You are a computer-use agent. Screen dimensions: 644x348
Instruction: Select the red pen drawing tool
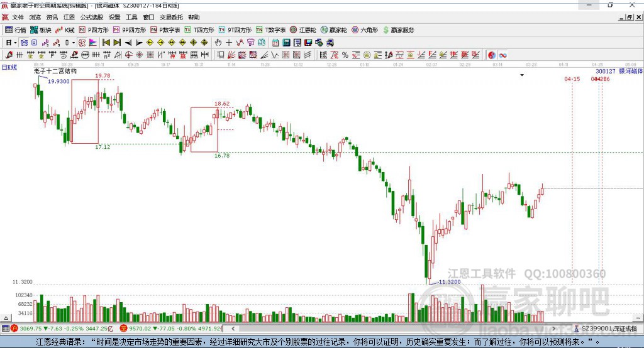pyautogui.click(x=9, y=55)
